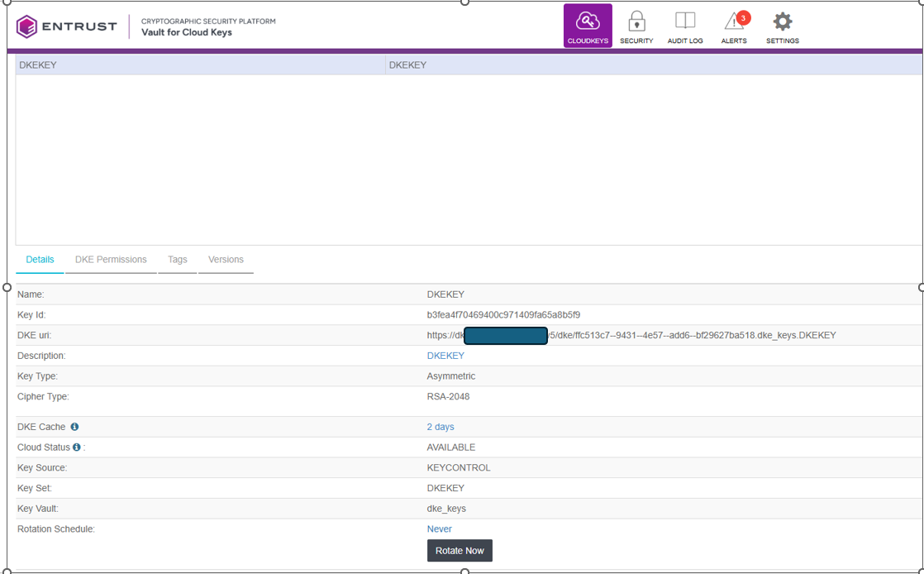
Task: Switch to the Details tab
Action: point(40,260)
